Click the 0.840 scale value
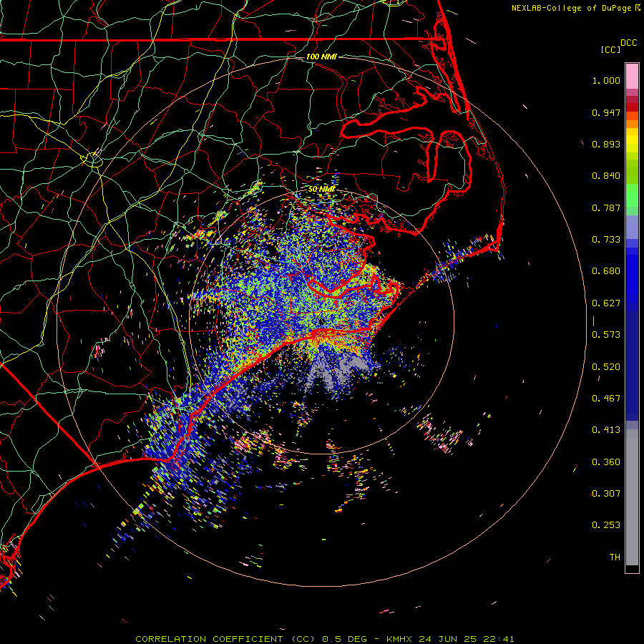The height and width of the screenshot is (644, 644). coord(606,176)
